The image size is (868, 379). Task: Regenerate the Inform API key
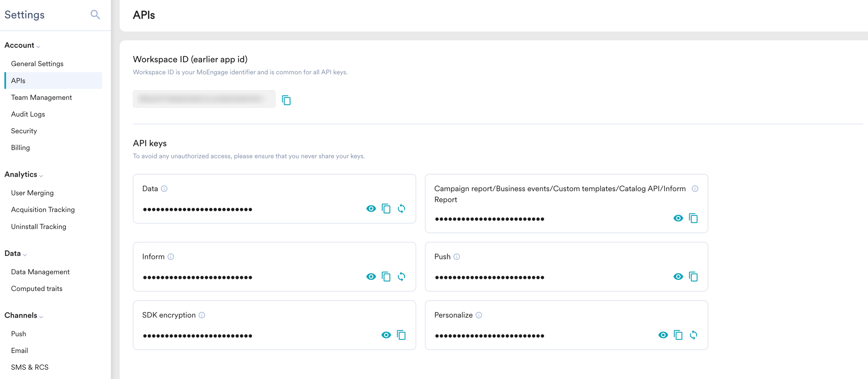coord(401,277)
